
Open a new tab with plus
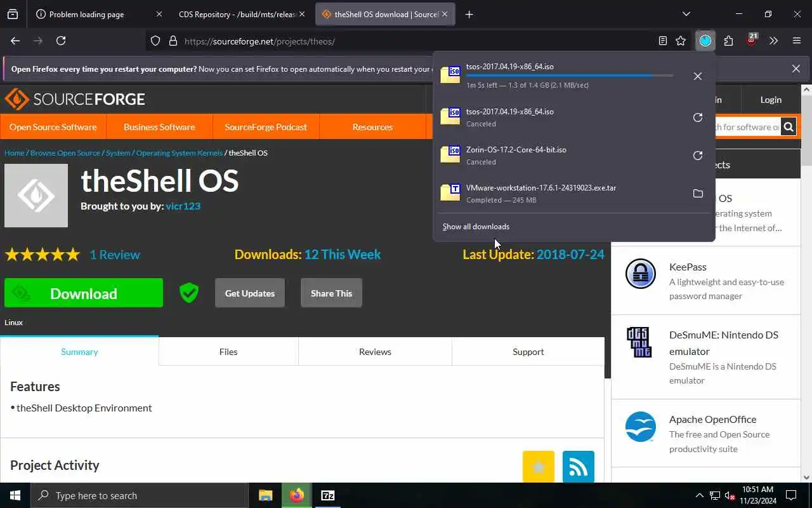point(469,14)
